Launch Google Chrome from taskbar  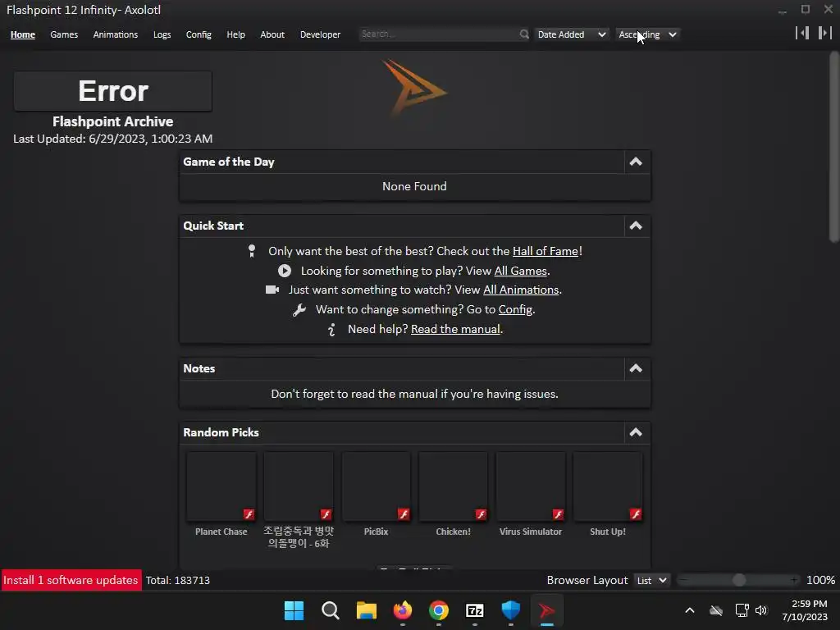pyautogui.click(x=439, y=610)
